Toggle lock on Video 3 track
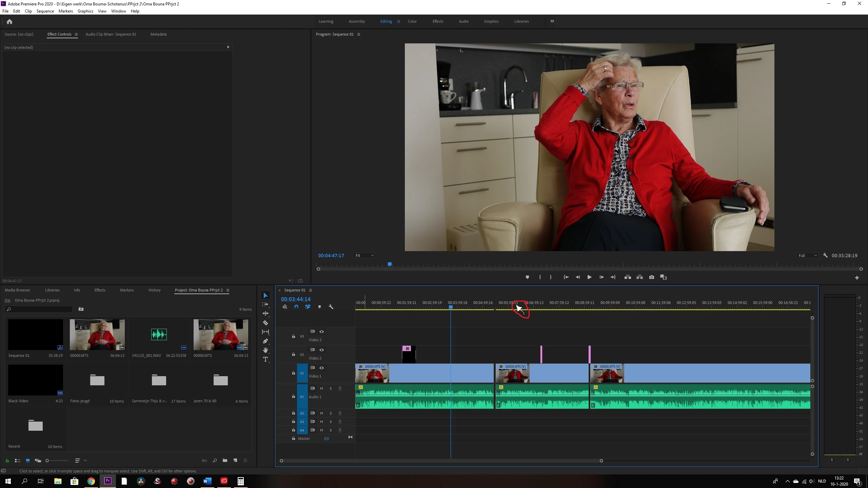 point(294,336)
